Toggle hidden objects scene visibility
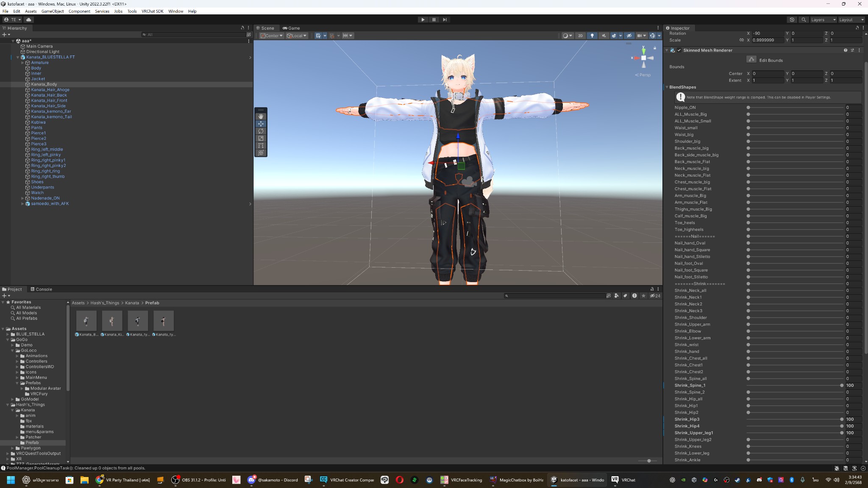The height and width of the screenshot is (488, 868). (629, 36)
